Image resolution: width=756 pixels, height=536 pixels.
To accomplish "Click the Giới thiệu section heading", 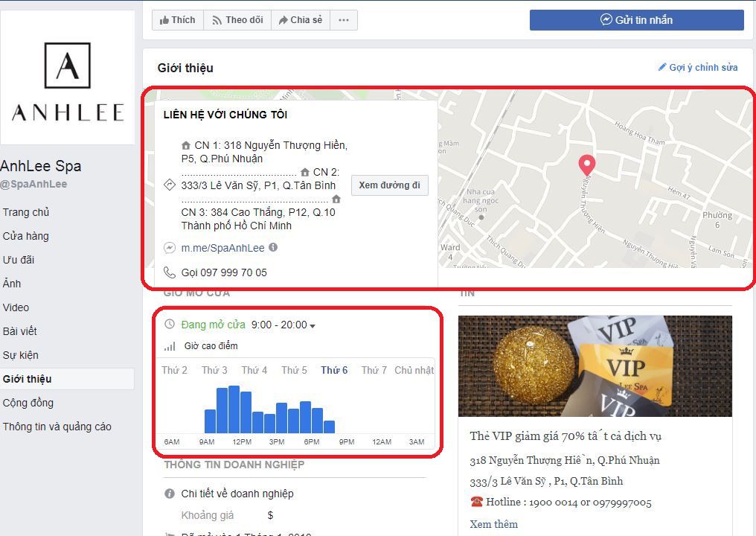I will (185, 68).
